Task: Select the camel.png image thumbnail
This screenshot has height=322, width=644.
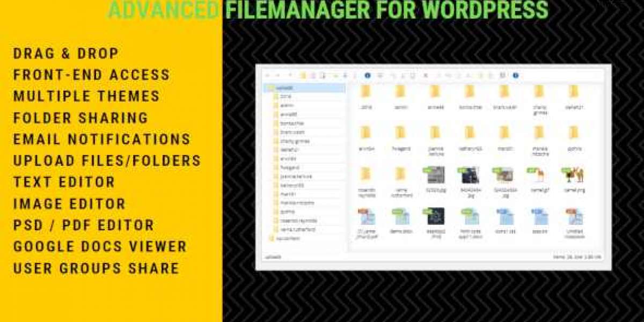Action: pyautogui.click(x=573, y=174)
